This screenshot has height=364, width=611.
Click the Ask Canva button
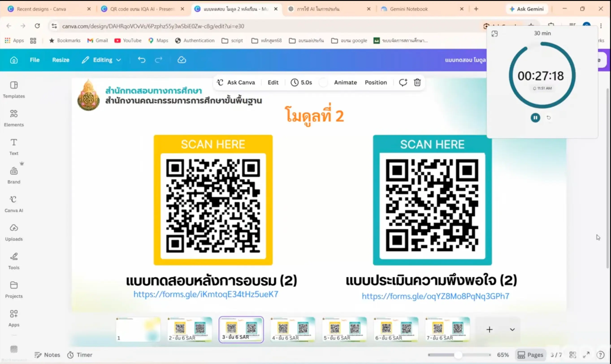pos(236,82)
